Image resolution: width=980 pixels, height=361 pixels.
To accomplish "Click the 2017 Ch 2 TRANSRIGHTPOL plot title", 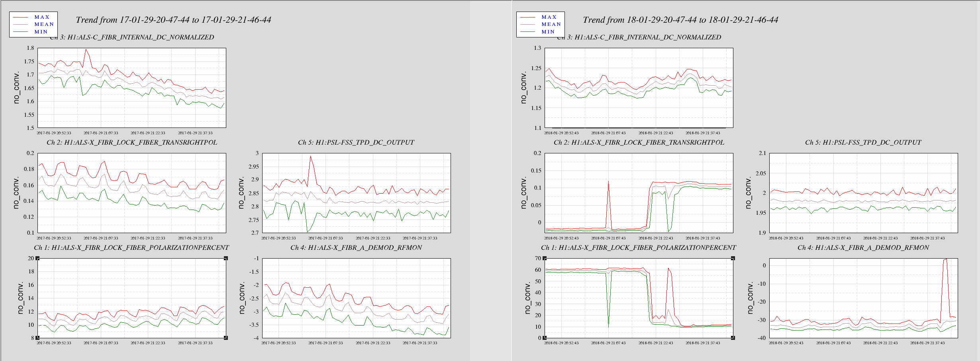I will tap(132, 142).
